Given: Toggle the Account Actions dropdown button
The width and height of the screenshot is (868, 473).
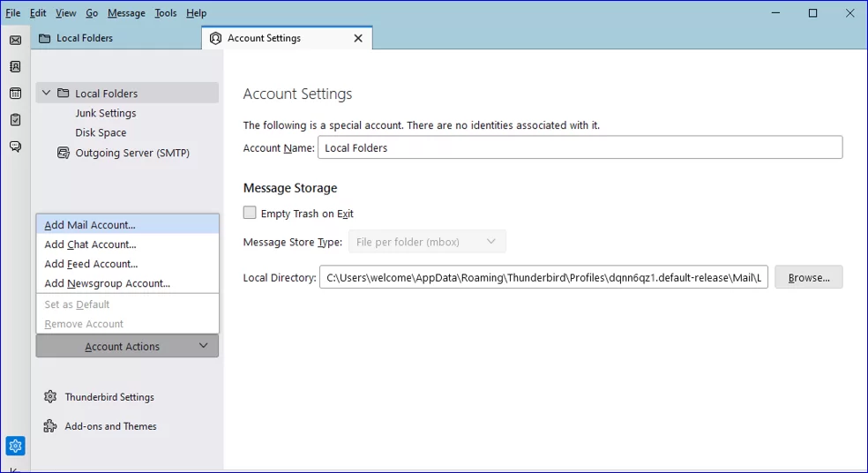Looking at the screenshot, I should click(x=127, y=346).
